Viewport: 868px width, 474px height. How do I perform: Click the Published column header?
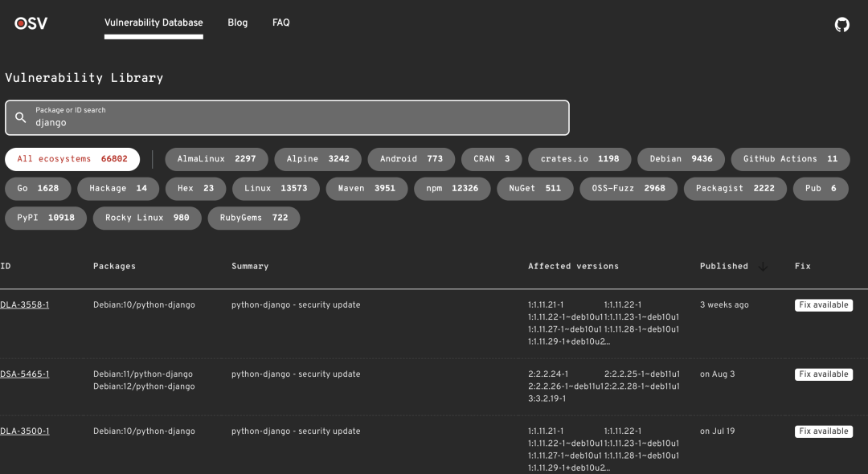(x=723, y=266)
